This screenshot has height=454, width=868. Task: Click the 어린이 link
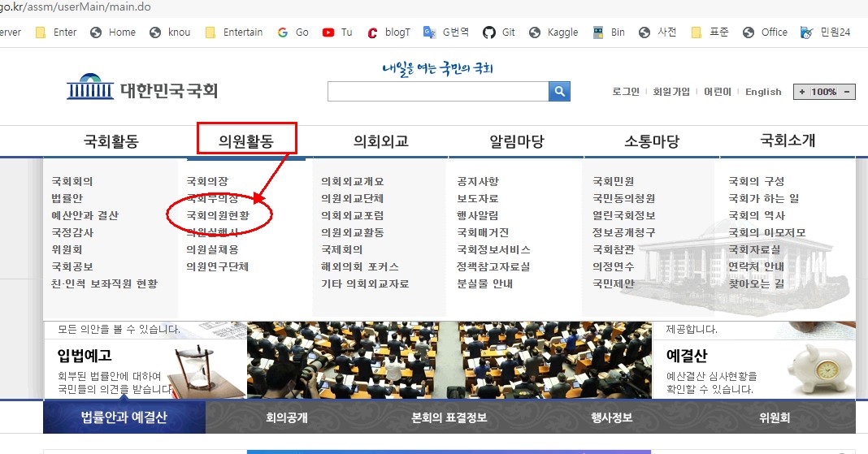pyautogui.click(x=718, y=92)
